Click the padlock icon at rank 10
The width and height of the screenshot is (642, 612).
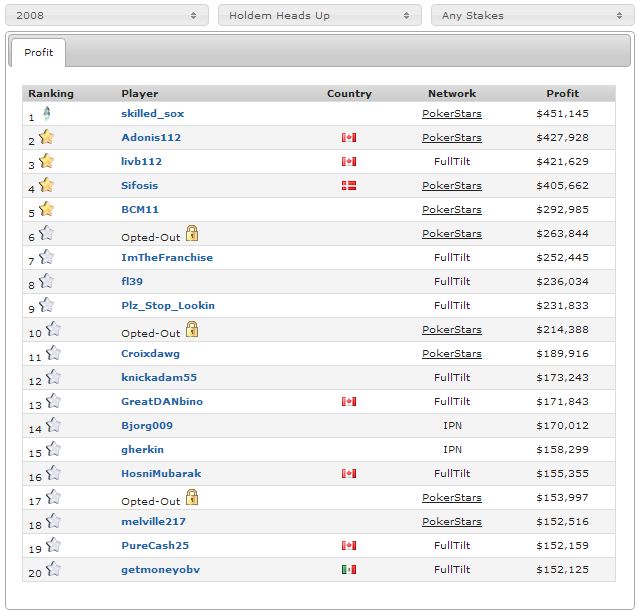pos(192,329)
